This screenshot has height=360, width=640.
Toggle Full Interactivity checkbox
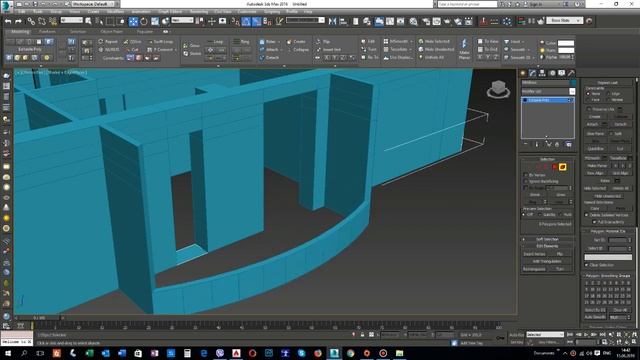594,222
